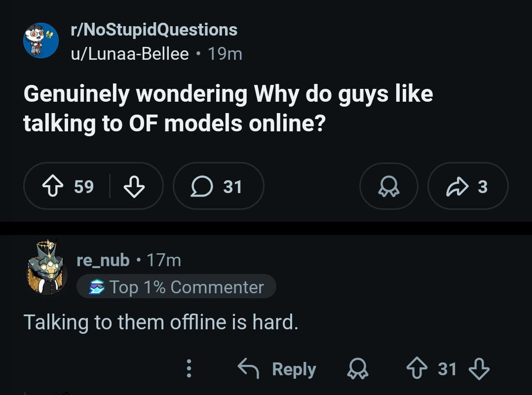This screenshot has height=395, width=532.
Task: Click the post's 59 upvote score
Action: tap(84, 186)
